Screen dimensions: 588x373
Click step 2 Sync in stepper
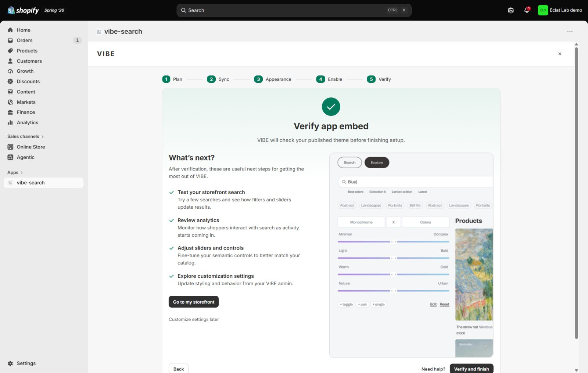point(218,79)
